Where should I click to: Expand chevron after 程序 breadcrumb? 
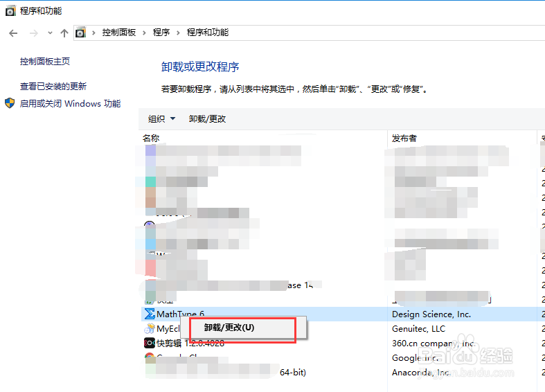click(178, 33)
